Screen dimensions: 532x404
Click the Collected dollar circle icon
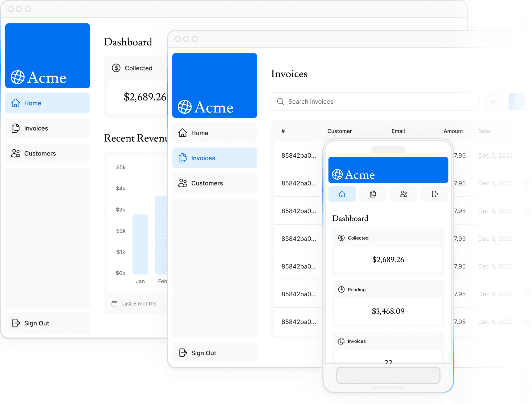[x=115, y=68]
